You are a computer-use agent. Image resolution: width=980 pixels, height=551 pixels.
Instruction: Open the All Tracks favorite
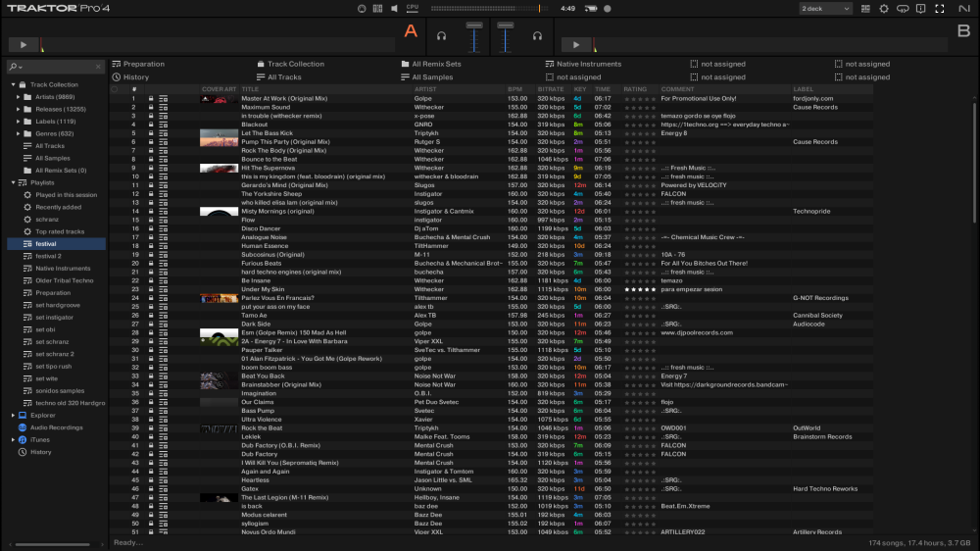[278, 76]
